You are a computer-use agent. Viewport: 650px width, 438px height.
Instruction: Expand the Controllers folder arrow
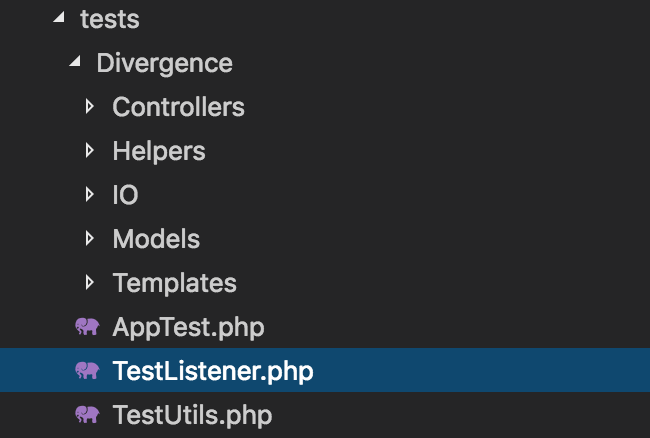pos(90,106)
